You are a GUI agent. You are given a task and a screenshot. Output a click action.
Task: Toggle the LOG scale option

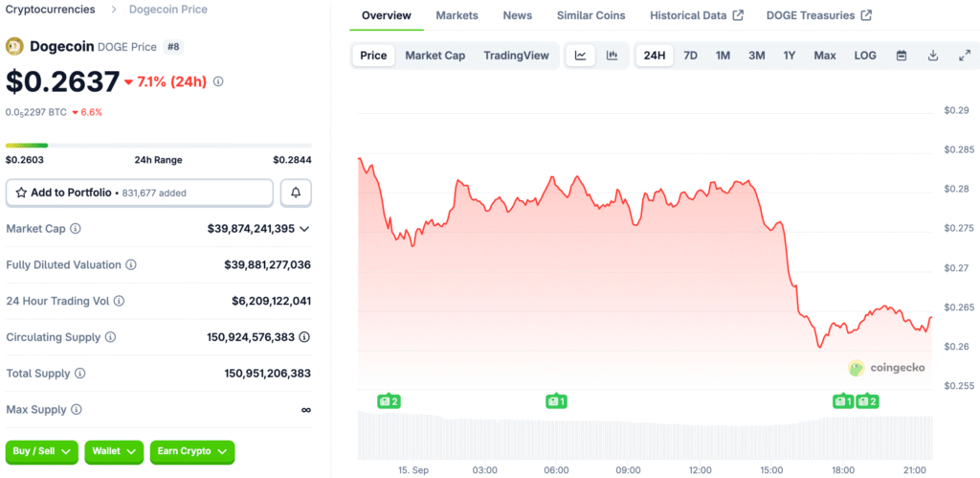[865, 56]
